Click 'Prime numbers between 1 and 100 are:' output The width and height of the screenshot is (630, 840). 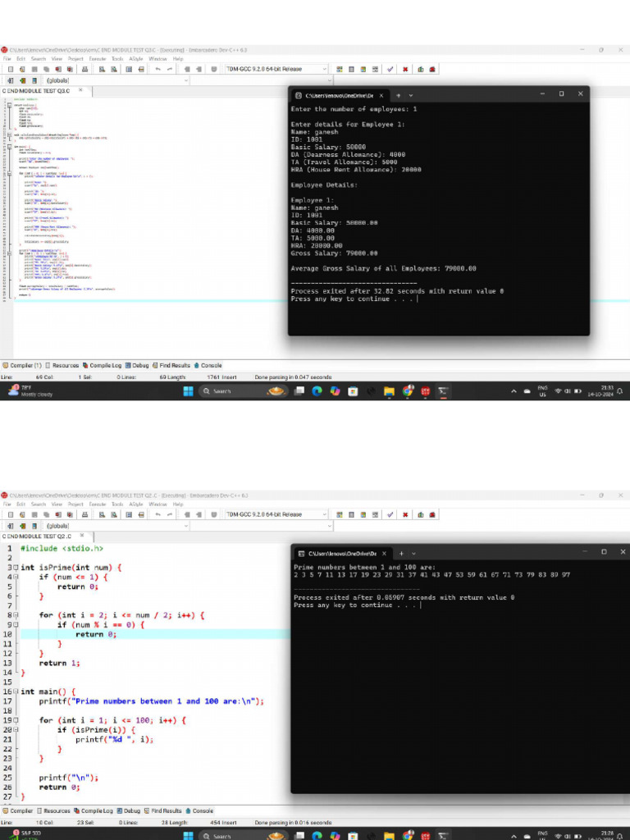[x=364, y=568]
